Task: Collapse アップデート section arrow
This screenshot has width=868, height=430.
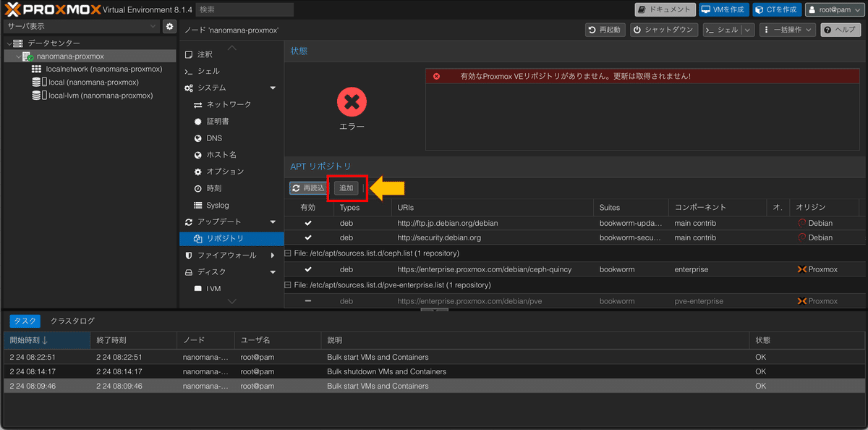Action: (273, 222)
